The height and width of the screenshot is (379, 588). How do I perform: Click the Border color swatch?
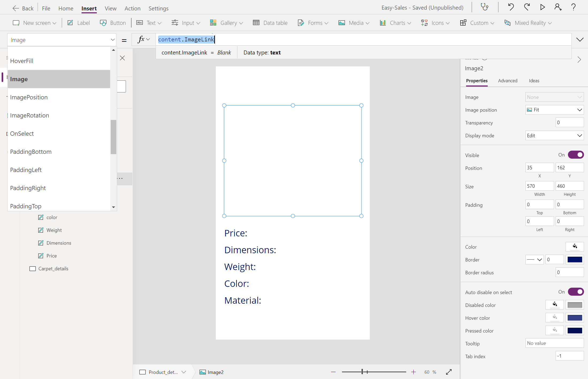pos(575,259)
